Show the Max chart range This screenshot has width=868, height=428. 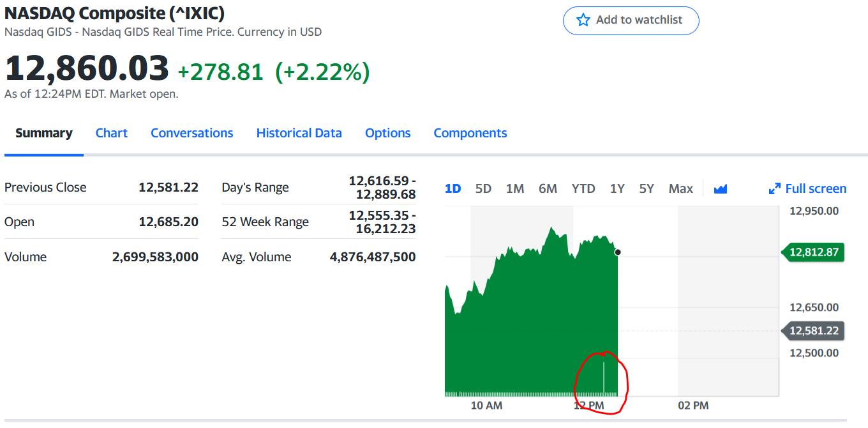point(681,188)
